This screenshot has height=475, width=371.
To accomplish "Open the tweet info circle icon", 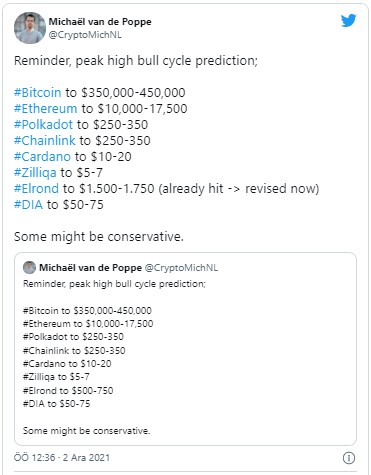I will [x=349, y=458].
